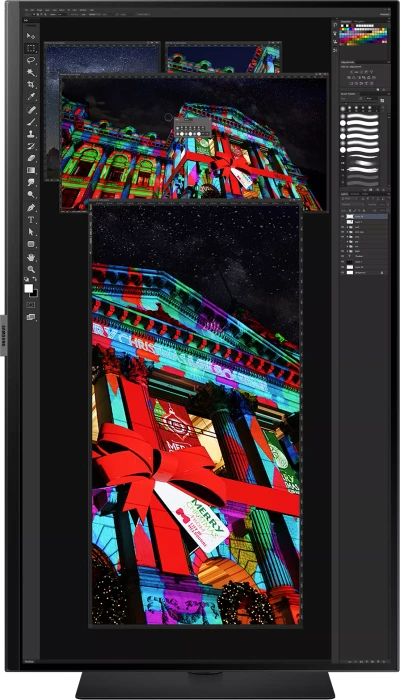The height and width of the screenshot is (700, 400).
Task: Select the Rectangular Marquee tool
Action: [31, 48]
